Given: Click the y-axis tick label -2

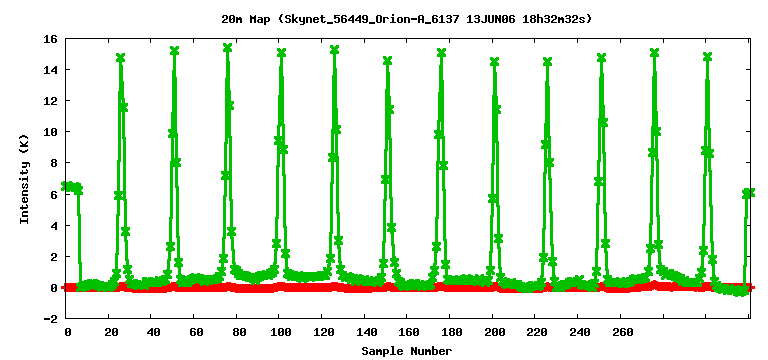Looking at the screenshot, I should point(50,319).
